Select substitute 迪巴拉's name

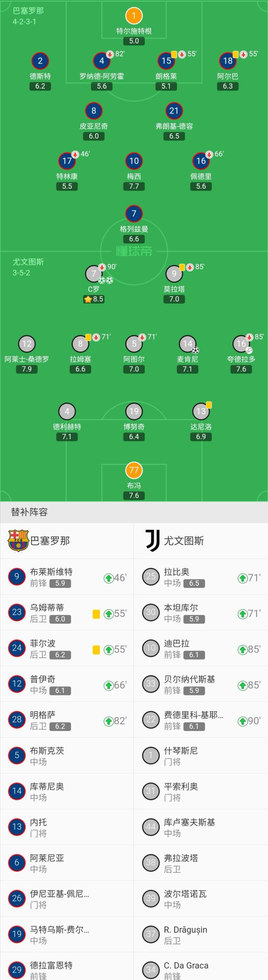click(176, 643)
